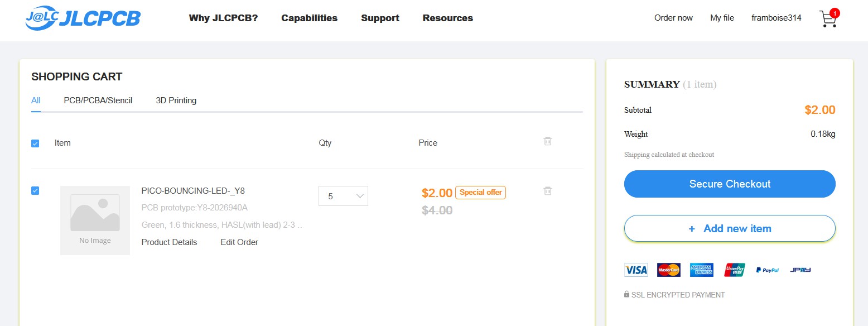Open the Why JLCPCB? menu

[223, 18]
